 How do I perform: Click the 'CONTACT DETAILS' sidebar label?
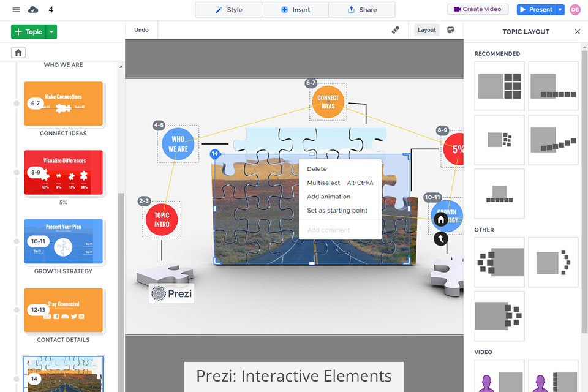(63, 340)
